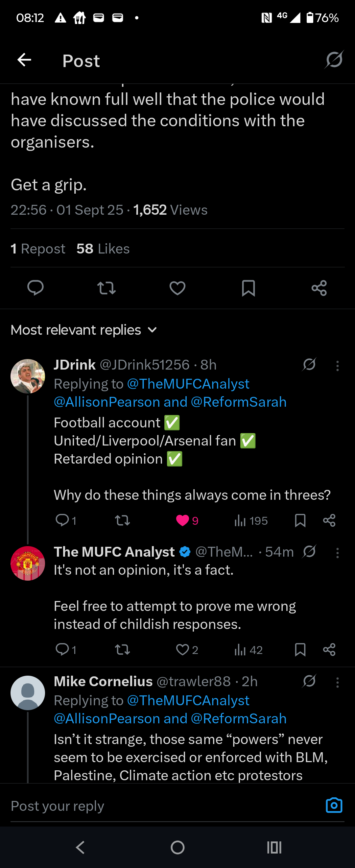View the 1 Repost list

point(38,249)
